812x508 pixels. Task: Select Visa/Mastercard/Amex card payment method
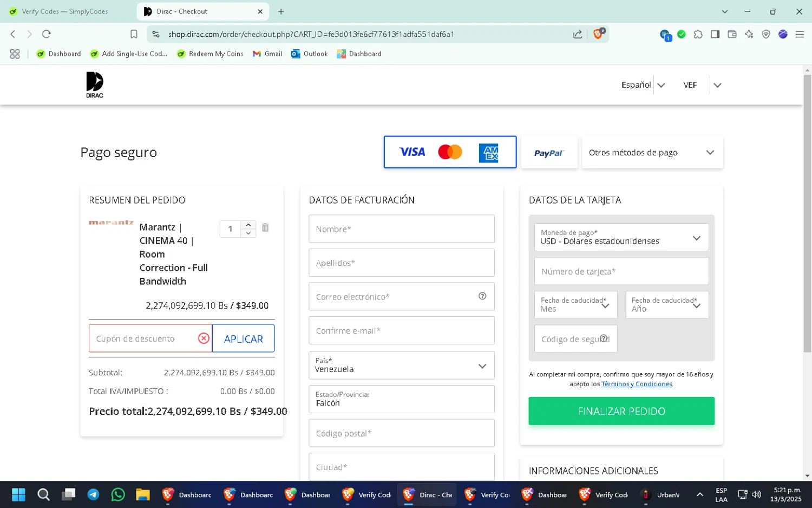450,152
